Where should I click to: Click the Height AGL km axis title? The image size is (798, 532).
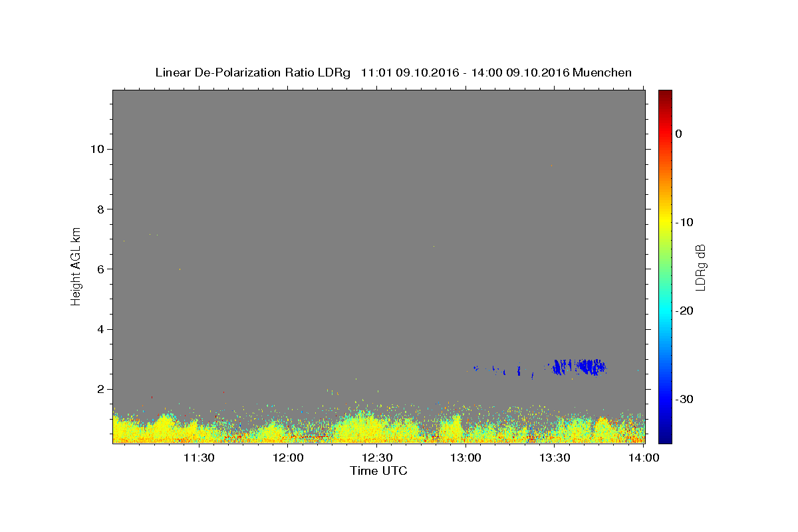point(76,266)
